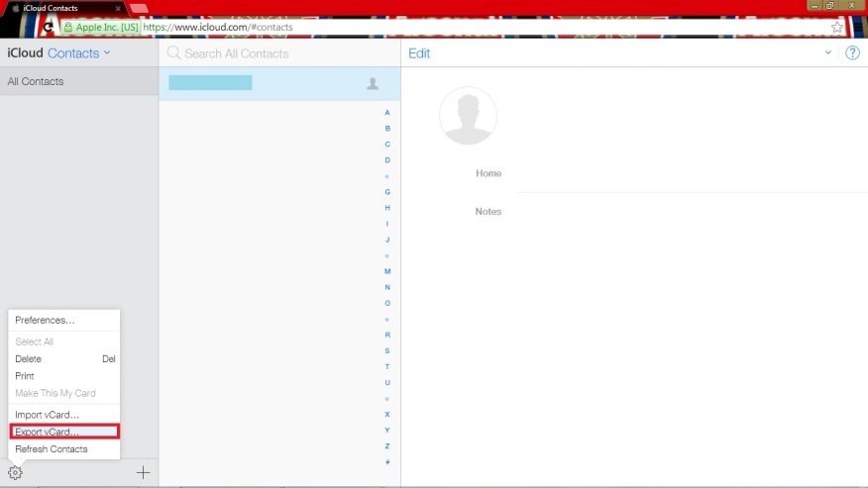This screenshot has width=868, height=488.
Task: Switch to the iCloud Contacts tab
Action: coord(63,8)
